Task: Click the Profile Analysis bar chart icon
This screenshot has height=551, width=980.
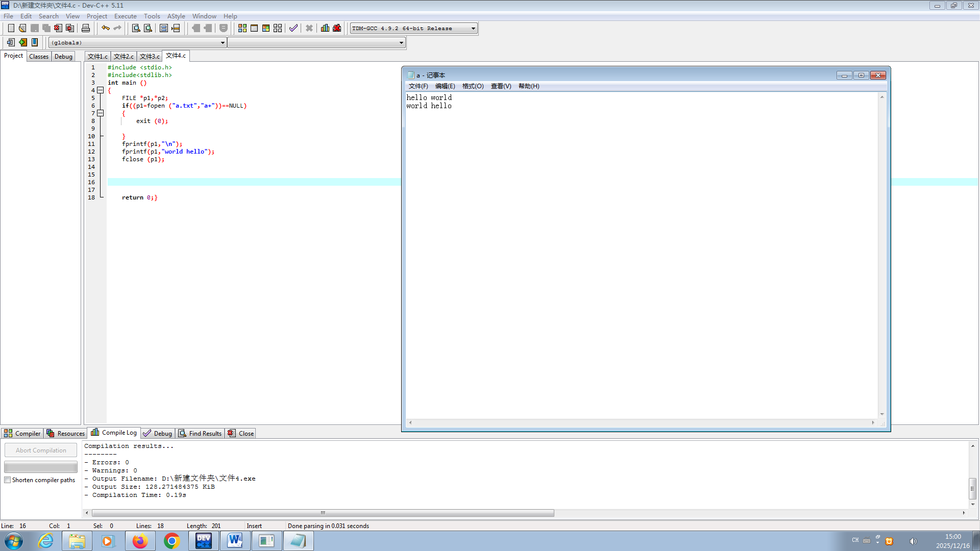Action: point(325,28)
